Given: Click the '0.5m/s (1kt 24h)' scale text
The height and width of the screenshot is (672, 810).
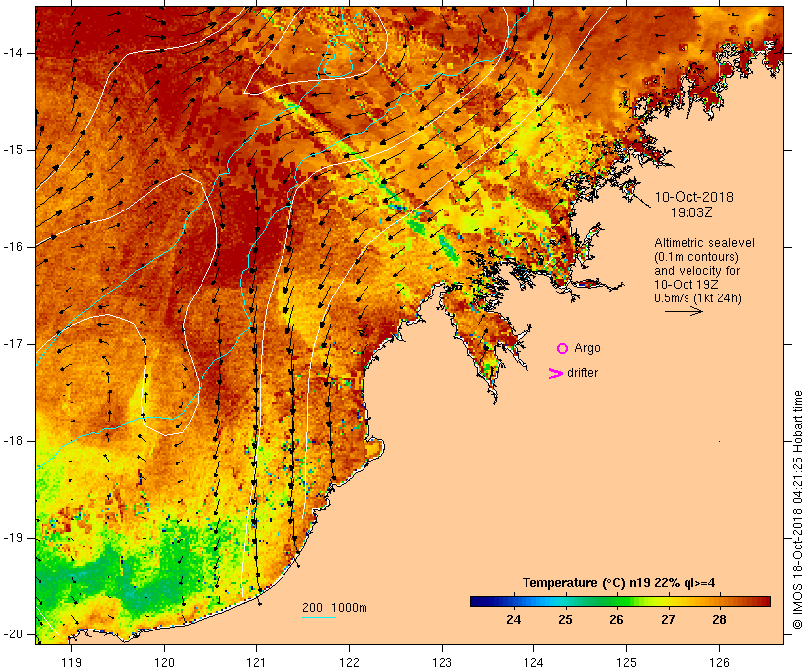Looking at the screenshot, I should [x=697, y=298].
